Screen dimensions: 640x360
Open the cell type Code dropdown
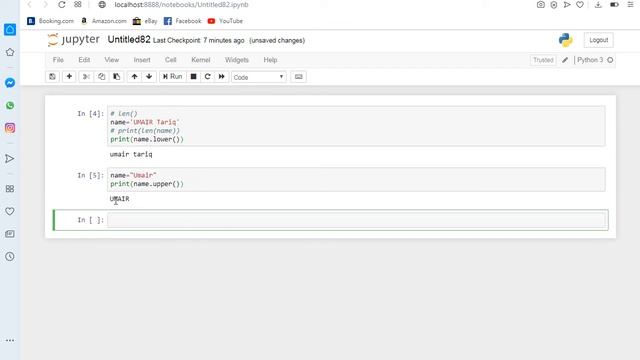click(258, 77)
